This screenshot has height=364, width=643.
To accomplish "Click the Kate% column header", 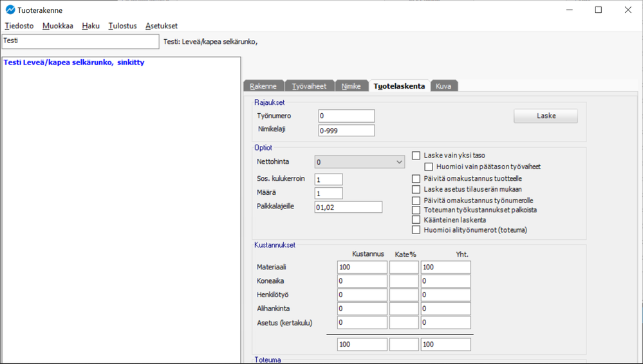I will [x=405, y=255].
